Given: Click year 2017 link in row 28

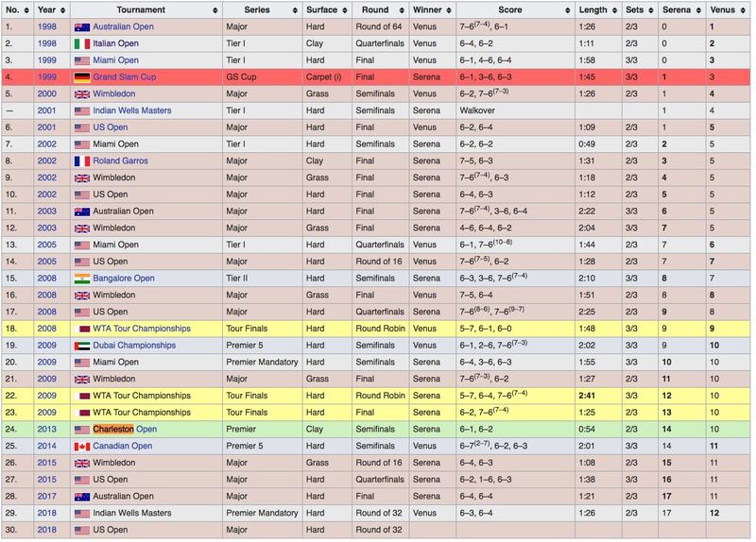Looking at the screenshot, I should (x=46, y=497).
